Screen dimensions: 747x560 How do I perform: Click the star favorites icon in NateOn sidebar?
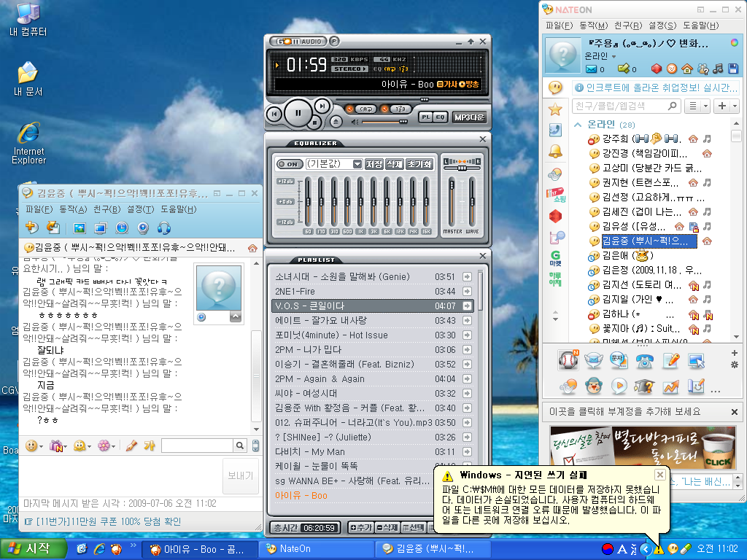[555, 109]
